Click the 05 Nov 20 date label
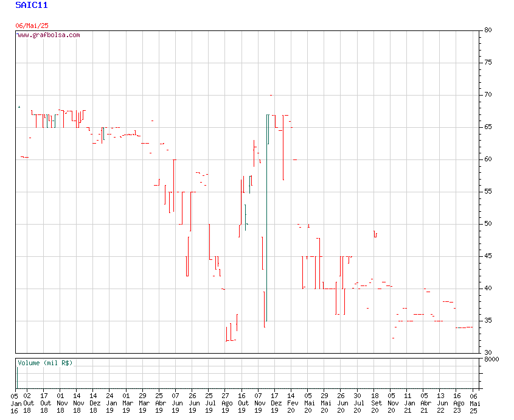514x420 pixels. click(392, 404)
